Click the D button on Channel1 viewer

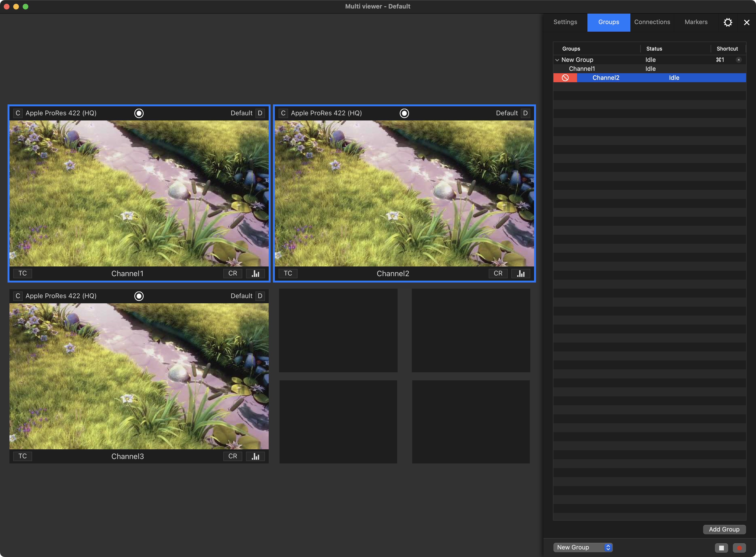pyautogui.click(x=260, y=113)
